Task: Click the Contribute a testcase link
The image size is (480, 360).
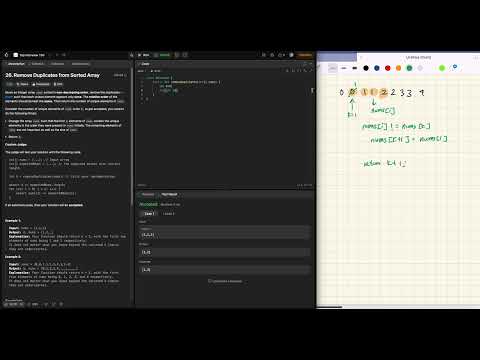Action: (225, 281)
